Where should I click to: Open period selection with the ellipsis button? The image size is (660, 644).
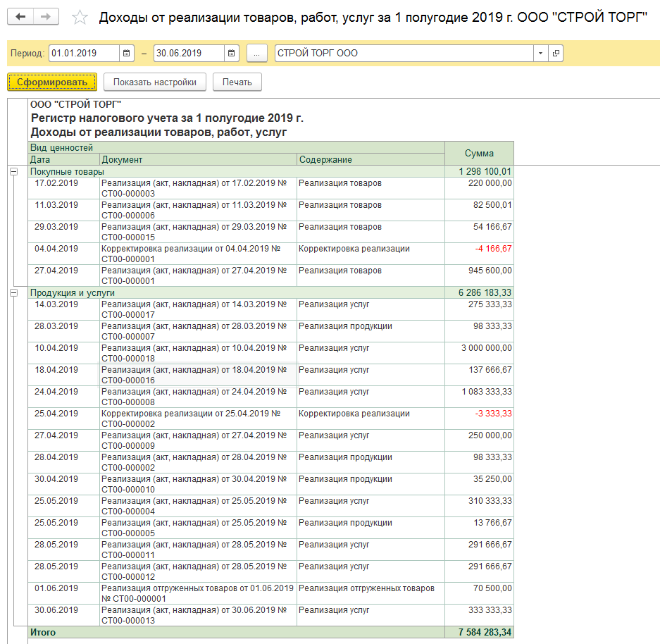pyautogui.click(x=257, y=54)
